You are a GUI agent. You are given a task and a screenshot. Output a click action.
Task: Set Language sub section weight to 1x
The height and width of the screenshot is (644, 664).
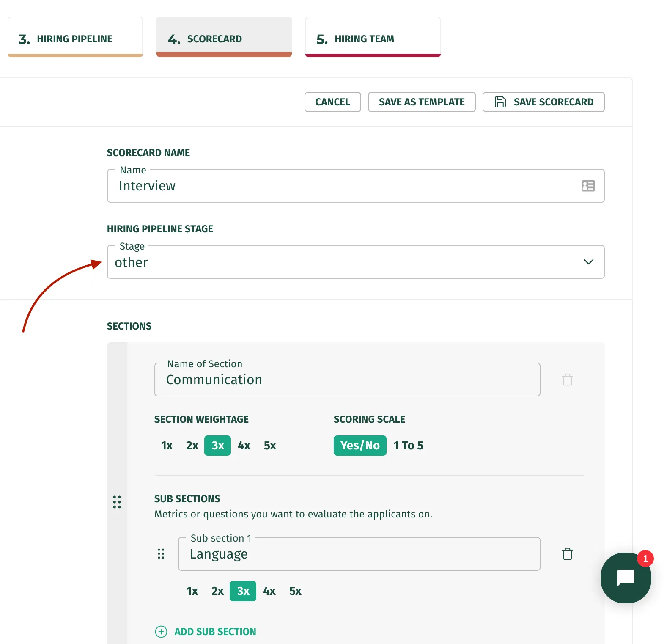[192, 591]
